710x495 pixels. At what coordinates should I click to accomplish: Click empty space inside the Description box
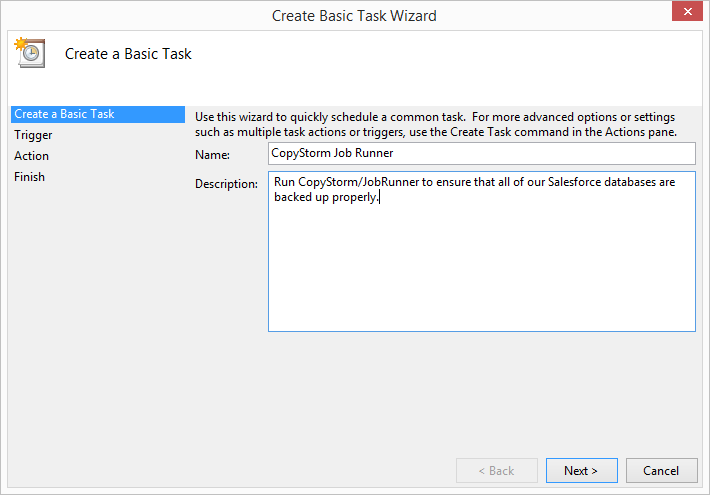click(482, 272)
